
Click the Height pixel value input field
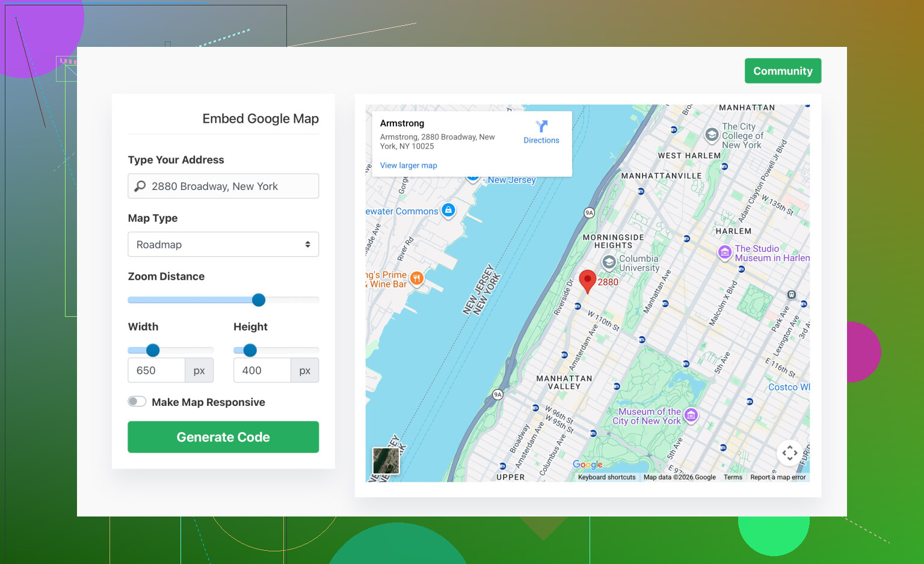click(262, 370)
